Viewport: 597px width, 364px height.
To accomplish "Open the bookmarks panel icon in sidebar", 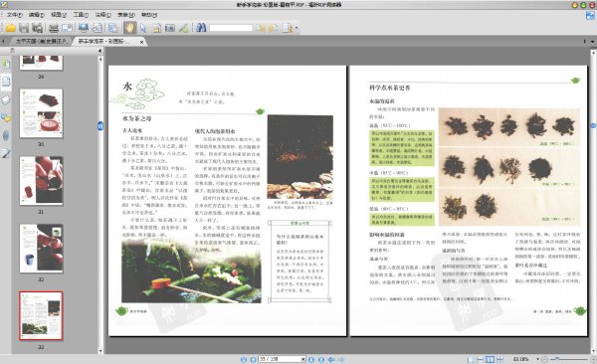I will point(6,64).
